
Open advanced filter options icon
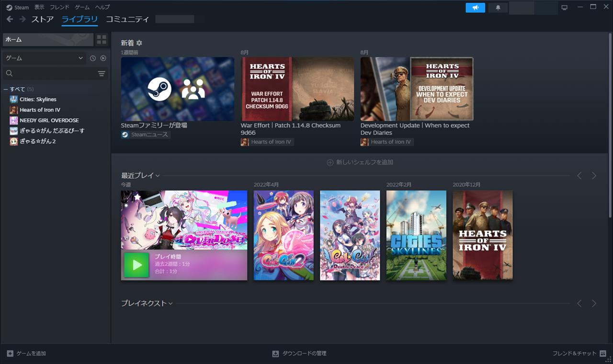[102, 73]
